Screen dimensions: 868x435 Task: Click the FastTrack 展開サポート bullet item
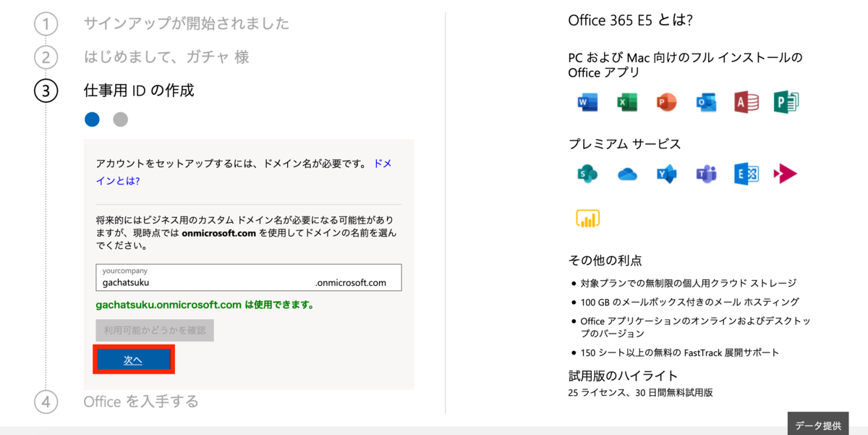pos(680,352)
